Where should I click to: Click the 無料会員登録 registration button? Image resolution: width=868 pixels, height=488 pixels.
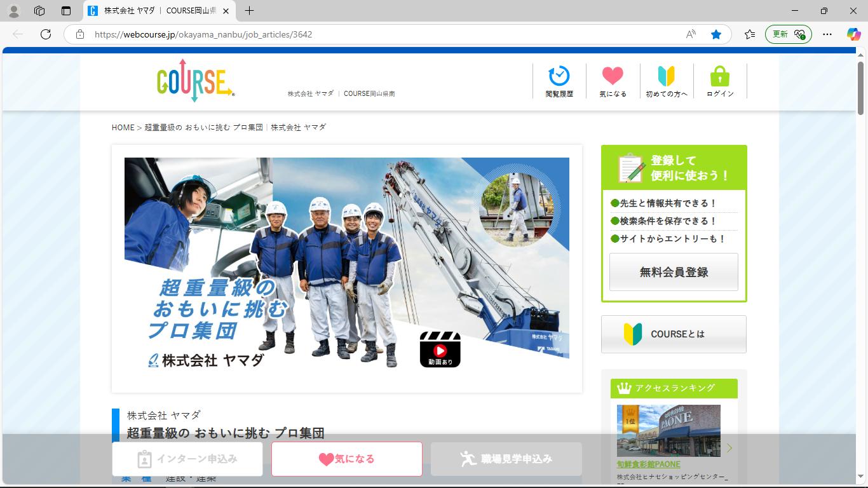click(674, 272)
